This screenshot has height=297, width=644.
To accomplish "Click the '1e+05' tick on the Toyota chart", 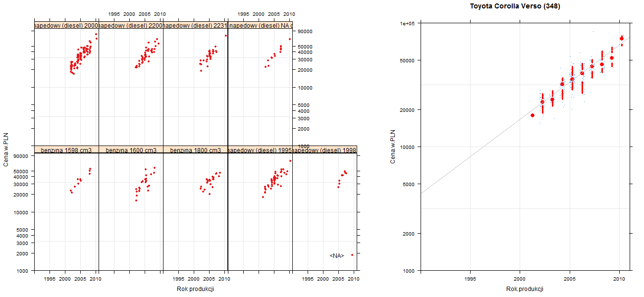I will pos(408,23).
